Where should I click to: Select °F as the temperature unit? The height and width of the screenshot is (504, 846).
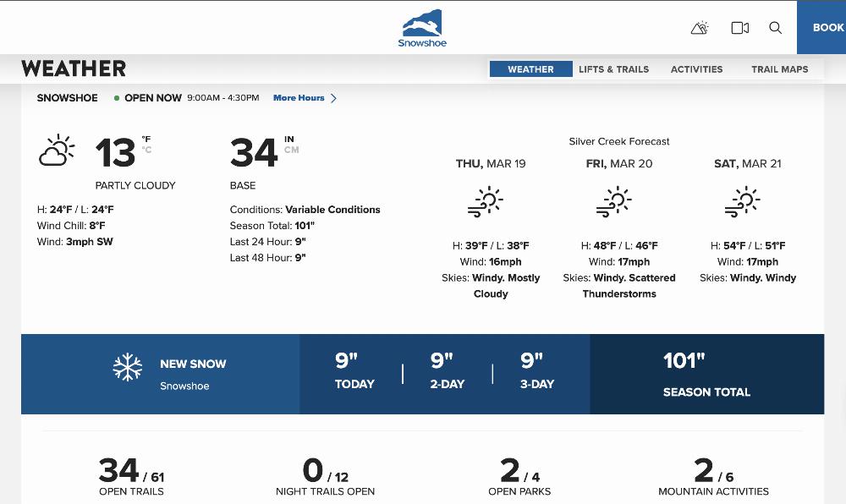click(146, 140)
